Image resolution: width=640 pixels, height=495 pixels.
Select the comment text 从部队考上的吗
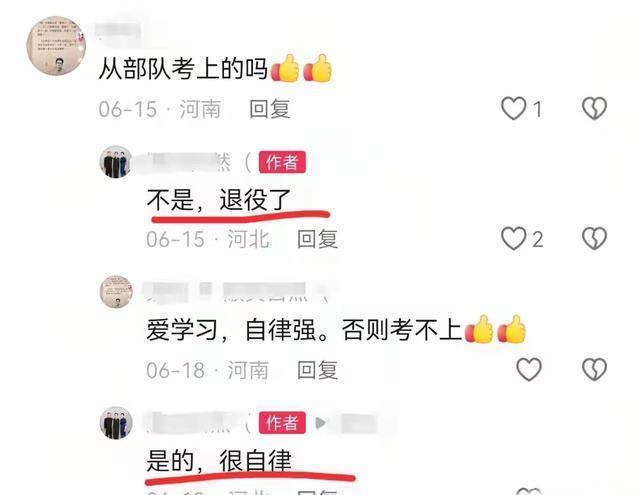click(183, 68)
